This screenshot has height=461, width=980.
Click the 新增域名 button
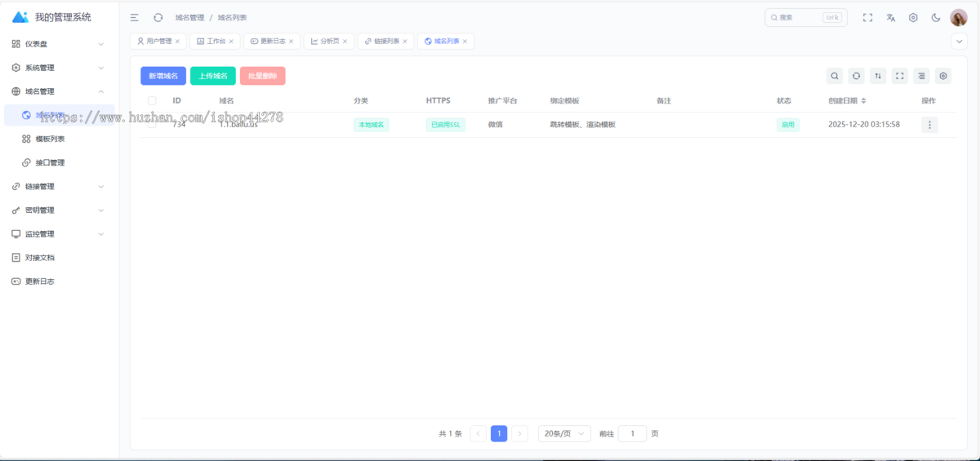[x=163, y=76]
